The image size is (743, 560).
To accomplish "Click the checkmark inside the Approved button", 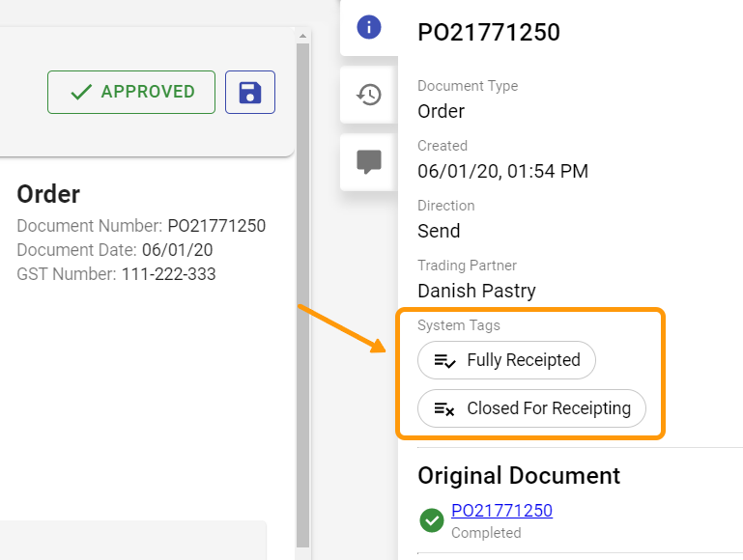I will pyautogui.click(x=81, y=92).
